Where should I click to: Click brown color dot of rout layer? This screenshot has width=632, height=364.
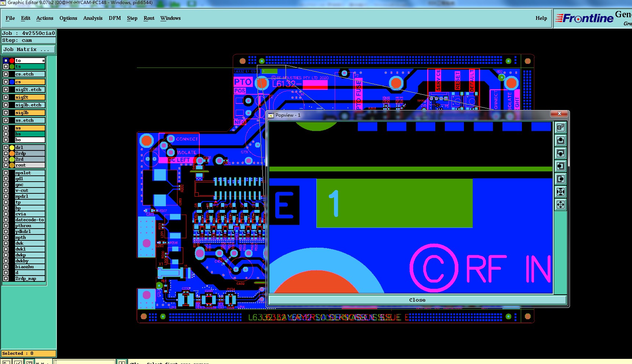tap(12, 165)
